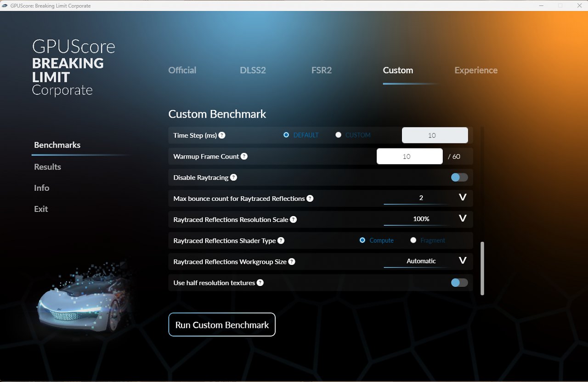Click the Use half resolution textures label

(214, 283)
